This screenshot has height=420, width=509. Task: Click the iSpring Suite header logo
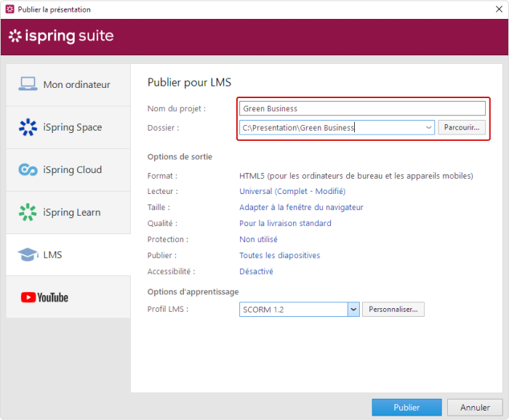61,36
